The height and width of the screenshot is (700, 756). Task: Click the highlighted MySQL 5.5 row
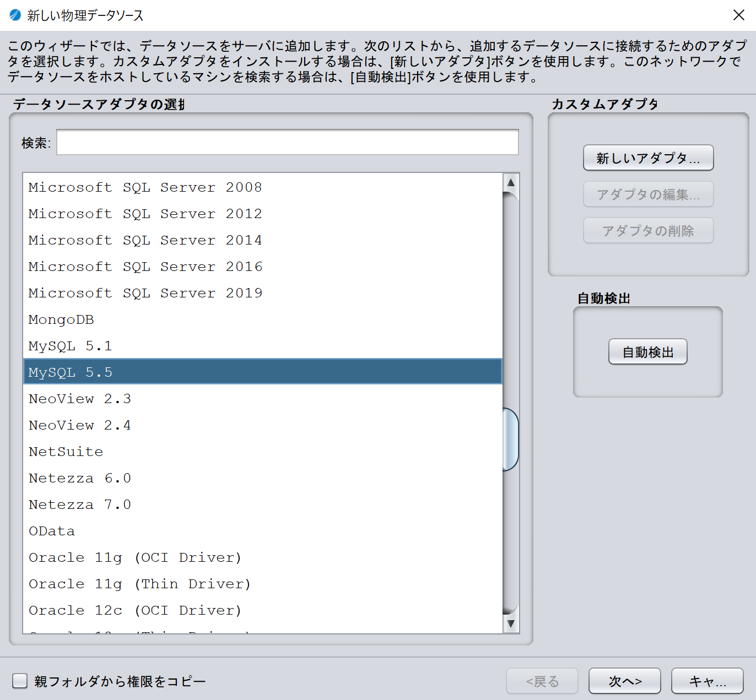263,372
